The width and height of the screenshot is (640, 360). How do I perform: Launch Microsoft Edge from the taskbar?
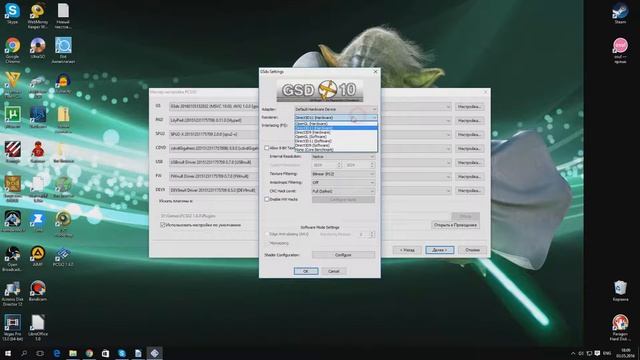tap(57, 353)
